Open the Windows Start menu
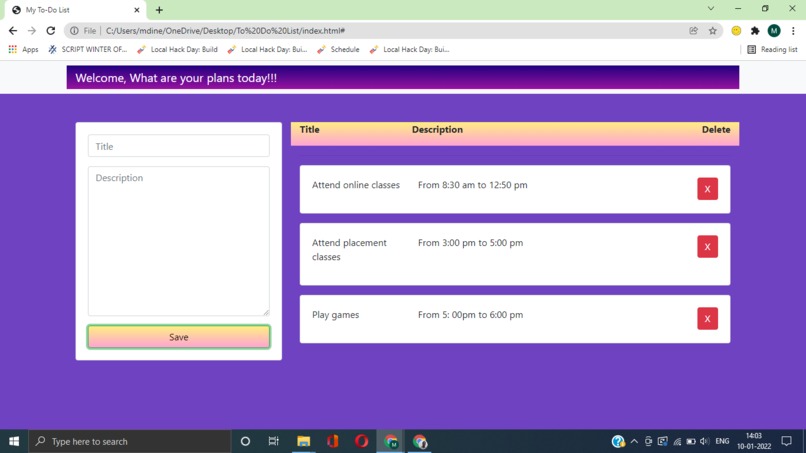 (x=14, y=441)
